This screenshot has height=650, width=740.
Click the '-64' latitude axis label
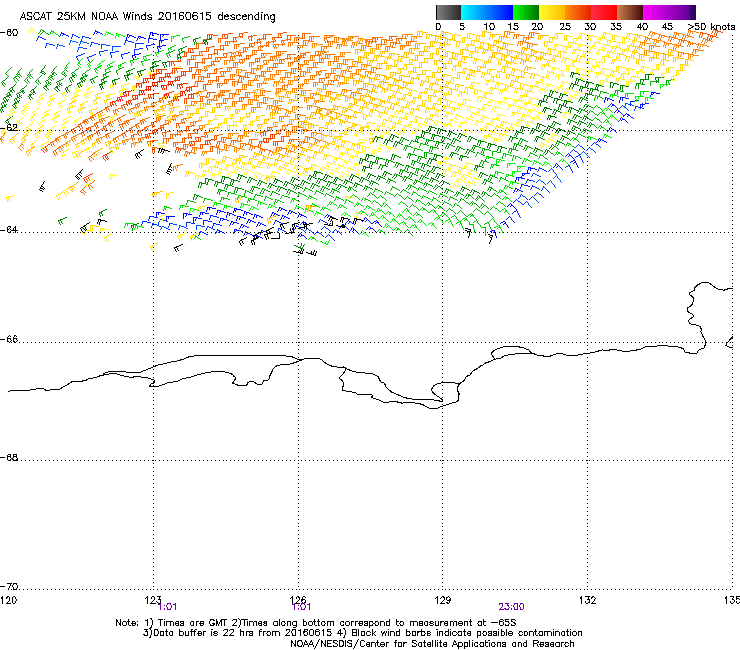(x=9, y=230)
